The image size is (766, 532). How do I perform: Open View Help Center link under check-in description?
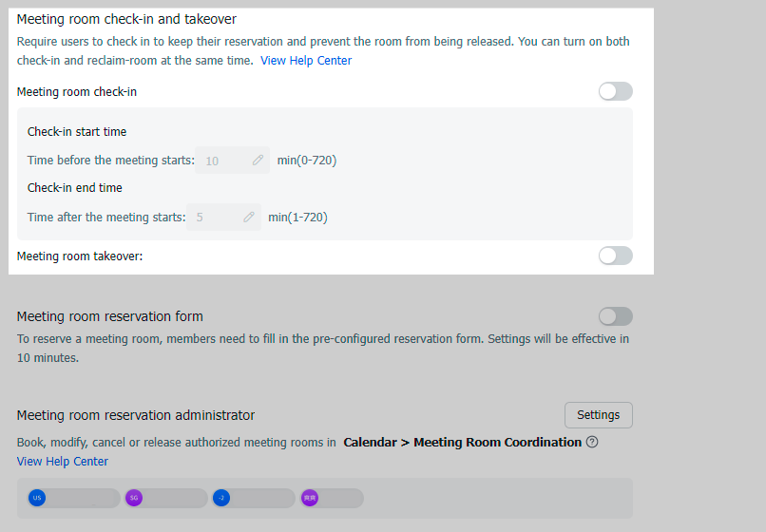[x=306, y=61]
